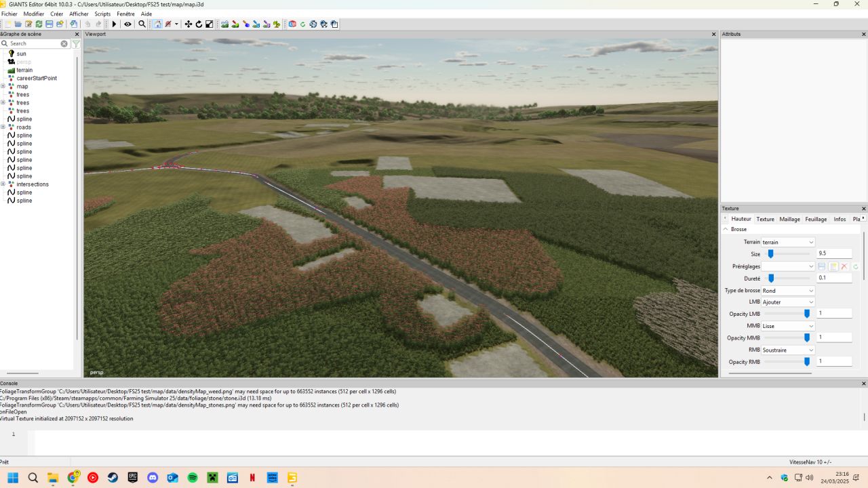Expand the roads node in scene graph
Image resolution: width=868 pixels, height=488 pixels.
(3, 127)
